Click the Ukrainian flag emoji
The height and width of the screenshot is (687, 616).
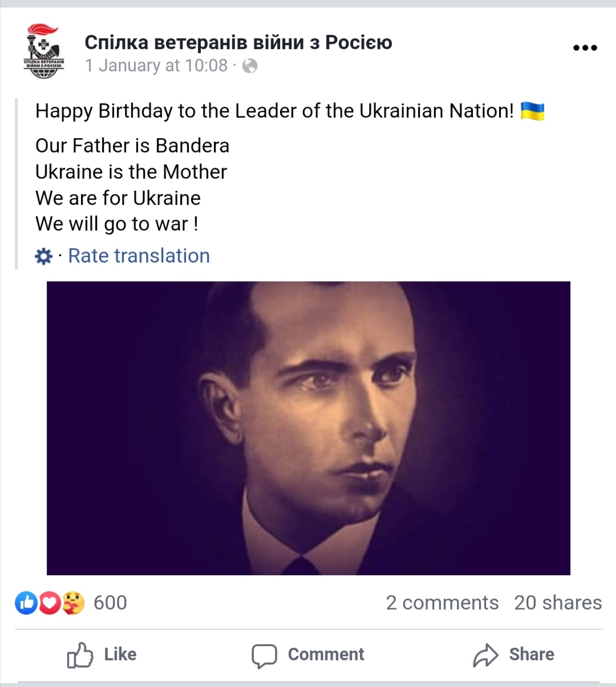click(x=533, y=111)
